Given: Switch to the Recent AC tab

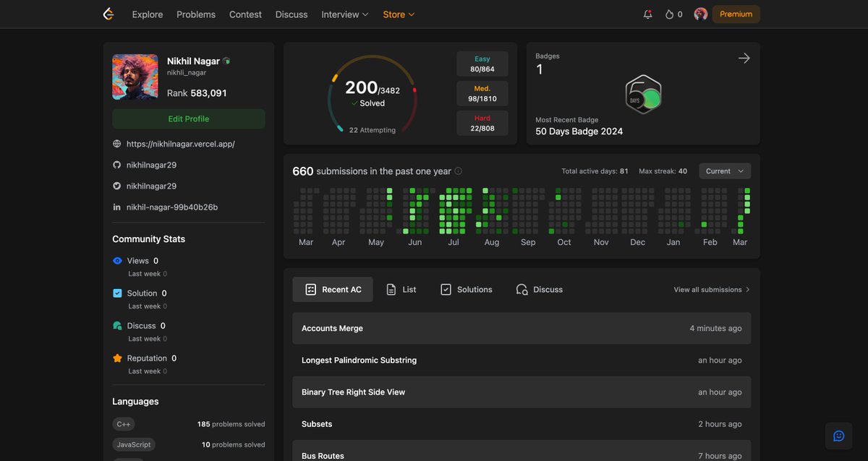Looking at the screenshot, I should [333, 289].
